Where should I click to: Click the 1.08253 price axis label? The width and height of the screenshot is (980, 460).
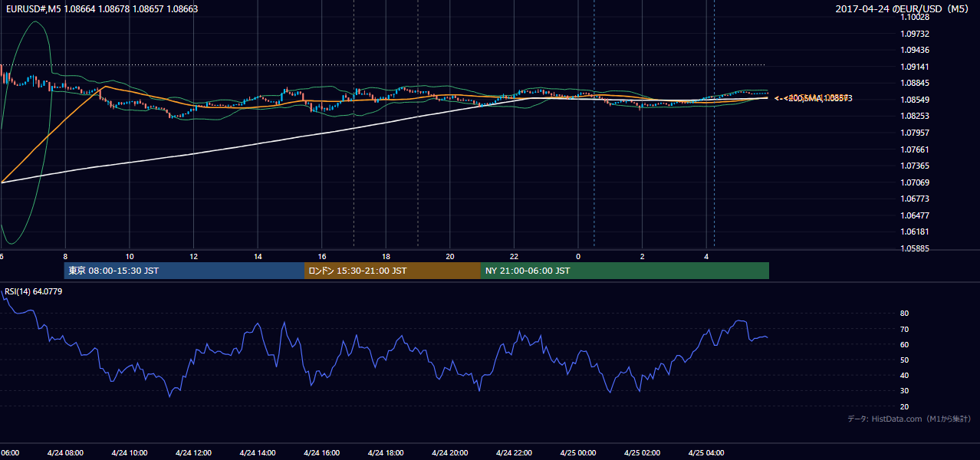pos(916,116)
